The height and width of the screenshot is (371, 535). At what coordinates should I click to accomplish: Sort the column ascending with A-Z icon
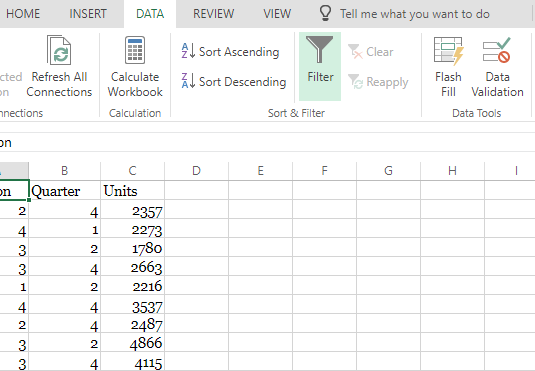(x=188, y=51)
